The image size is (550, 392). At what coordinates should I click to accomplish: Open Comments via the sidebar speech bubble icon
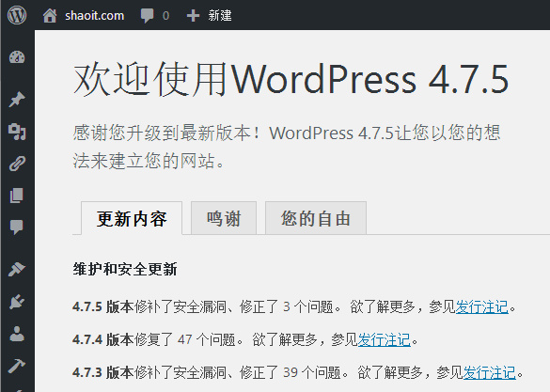click(17, 227)
